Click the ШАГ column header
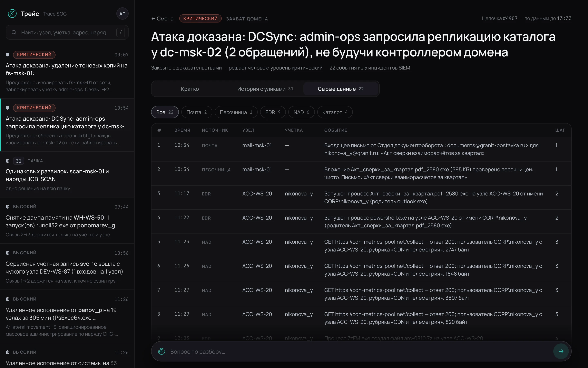 click(x=560, y=130)
